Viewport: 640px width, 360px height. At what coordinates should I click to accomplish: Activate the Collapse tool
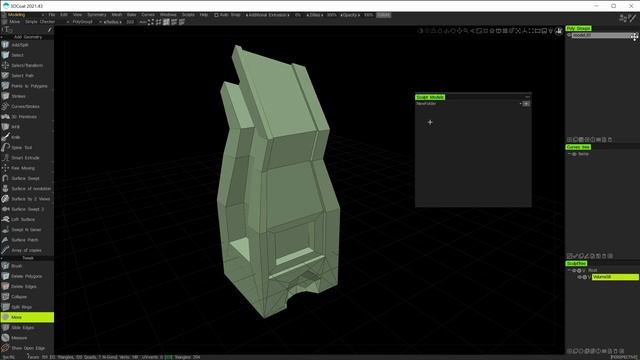click(x=27, y=297)
